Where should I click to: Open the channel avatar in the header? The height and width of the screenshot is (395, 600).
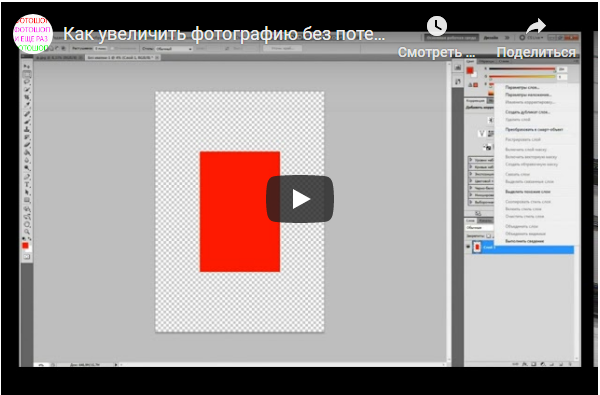pos(33,34)
